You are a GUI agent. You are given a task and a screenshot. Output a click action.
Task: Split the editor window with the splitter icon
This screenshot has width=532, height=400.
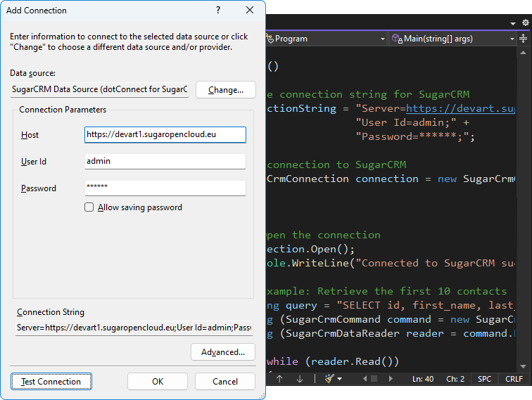click(523, 38)
